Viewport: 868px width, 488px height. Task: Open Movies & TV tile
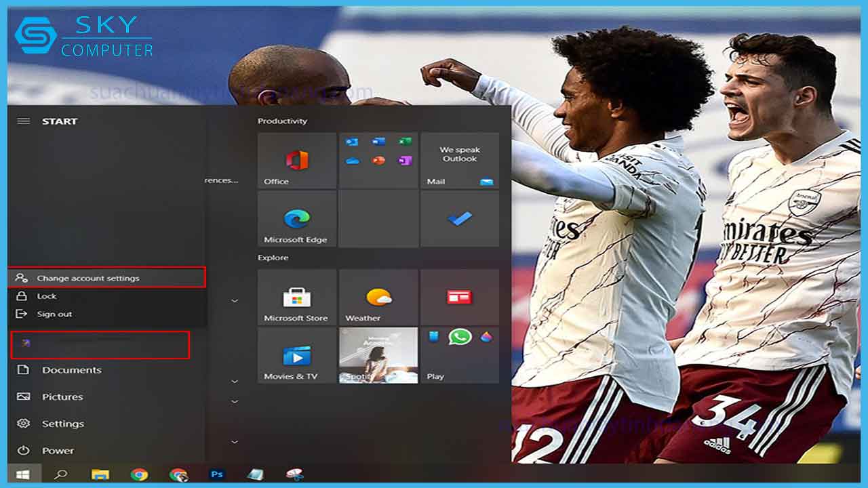coord(296,354)
